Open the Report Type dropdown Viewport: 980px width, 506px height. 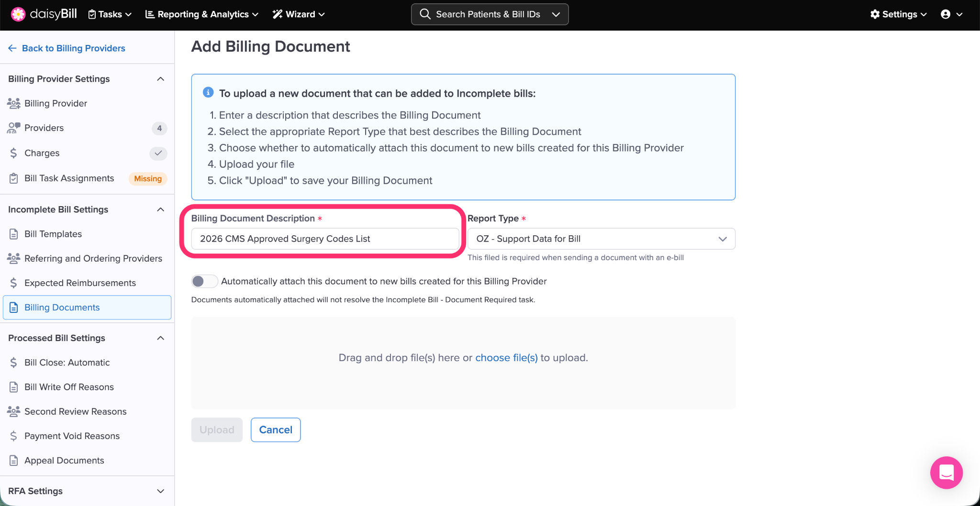[x=601, y=239]
